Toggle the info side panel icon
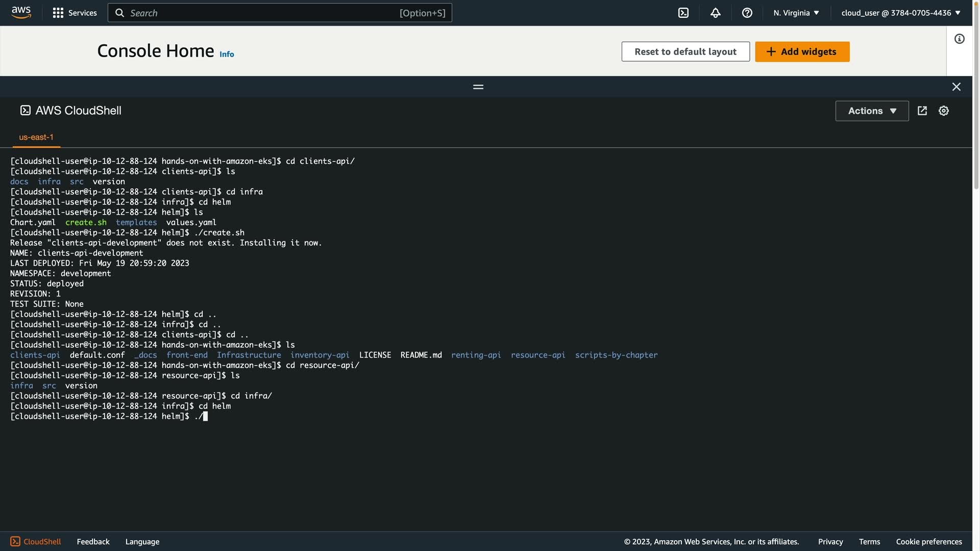980x551 pixels. tap(959, 39)
